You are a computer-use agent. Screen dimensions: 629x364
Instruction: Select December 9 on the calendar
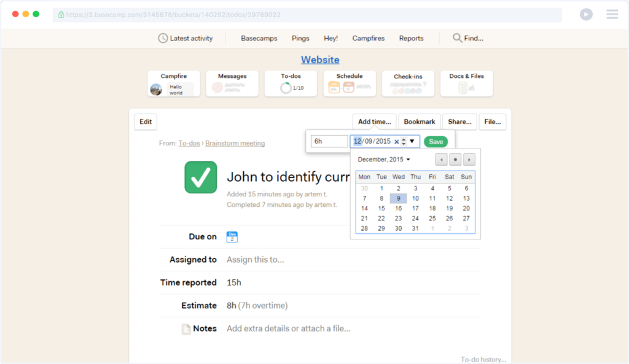tap(398, 198)
